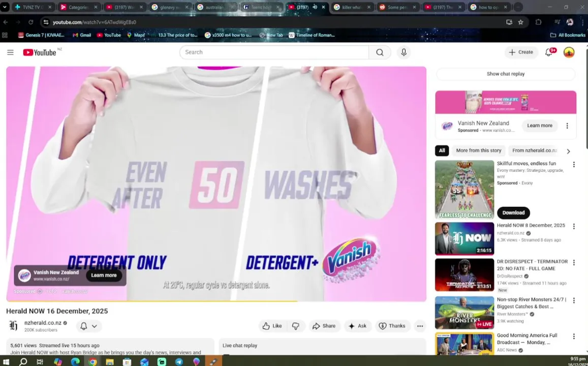Image resolution: width=588 pixels, height=366 pixels.
Task: Open options for Good Morning America video
Action: 574,337
